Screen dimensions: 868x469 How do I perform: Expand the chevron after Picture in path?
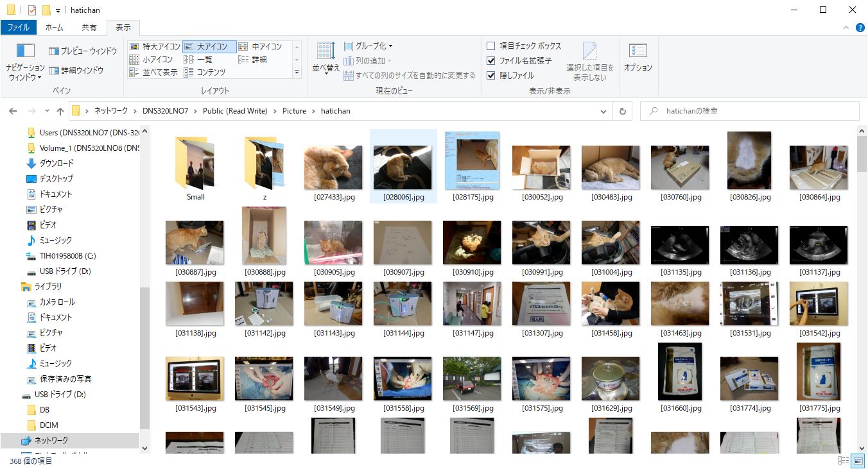[x=313, y=111]
